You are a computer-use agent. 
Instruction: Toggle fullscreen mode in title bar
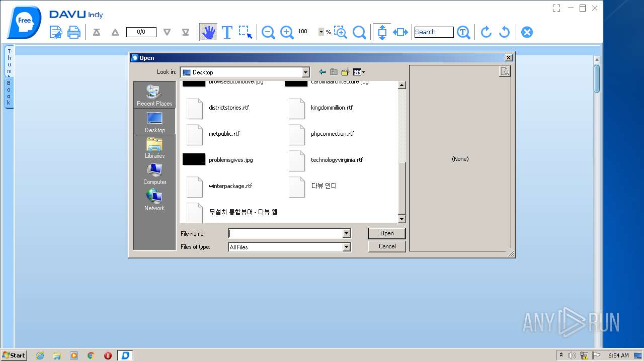tap(556, 8)
